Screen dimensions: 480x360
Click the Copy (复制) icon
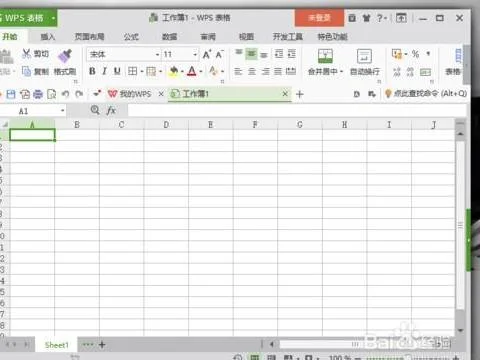tap(26, 71)
